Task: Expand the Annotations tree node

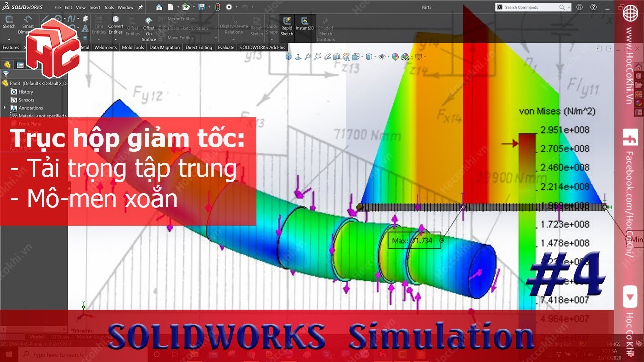Action: 5,108
